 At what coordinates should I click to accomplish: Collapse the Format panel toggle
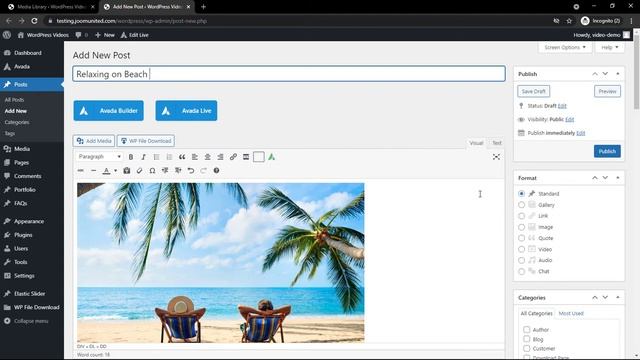618,178
